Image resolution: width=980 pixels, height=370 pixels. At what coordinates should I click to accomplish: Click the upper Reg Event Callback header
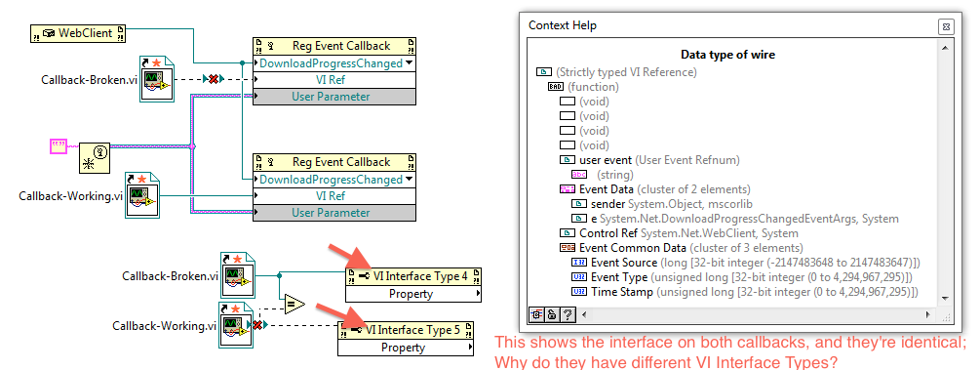tap(334, 46)
